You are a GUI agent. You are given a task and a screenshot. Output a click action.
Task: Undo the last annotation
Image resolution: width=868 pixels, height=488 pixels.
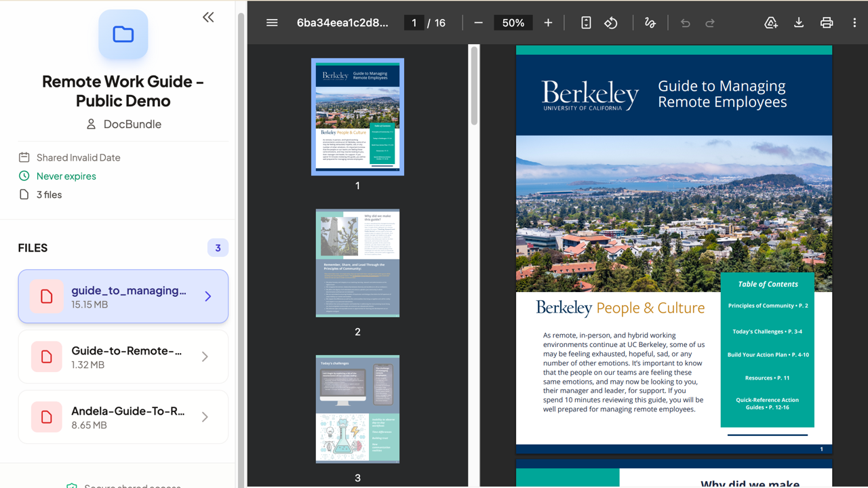pos(685,22)
